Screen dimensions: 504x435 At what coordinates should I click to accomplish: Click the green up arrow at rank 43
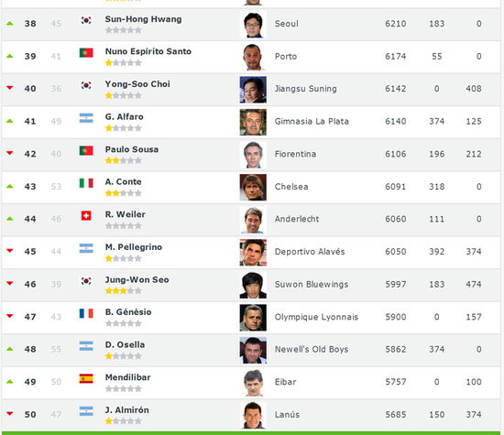10,186
